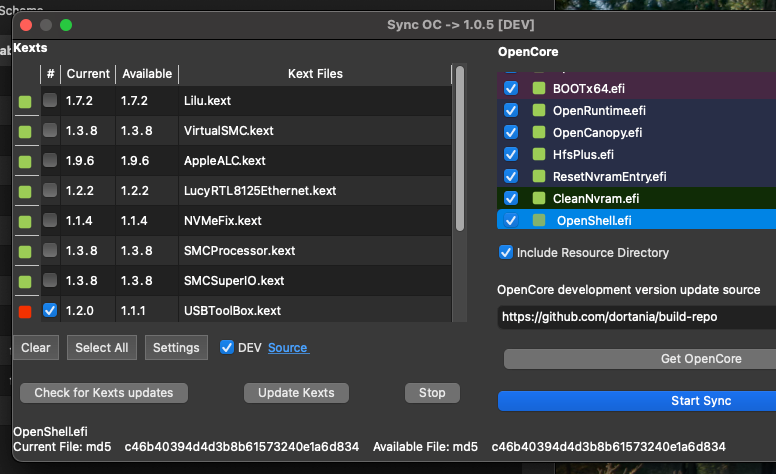Select the NVMeFix.kext file name
Image resolution: width=776 pixels, height=474 pixels.
pos(223,221)
